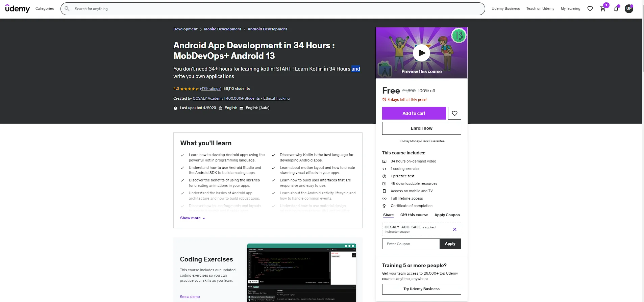Click the Add to cart button
The image size is (644, 302).
pyautogui.click(x=414, y=113)
